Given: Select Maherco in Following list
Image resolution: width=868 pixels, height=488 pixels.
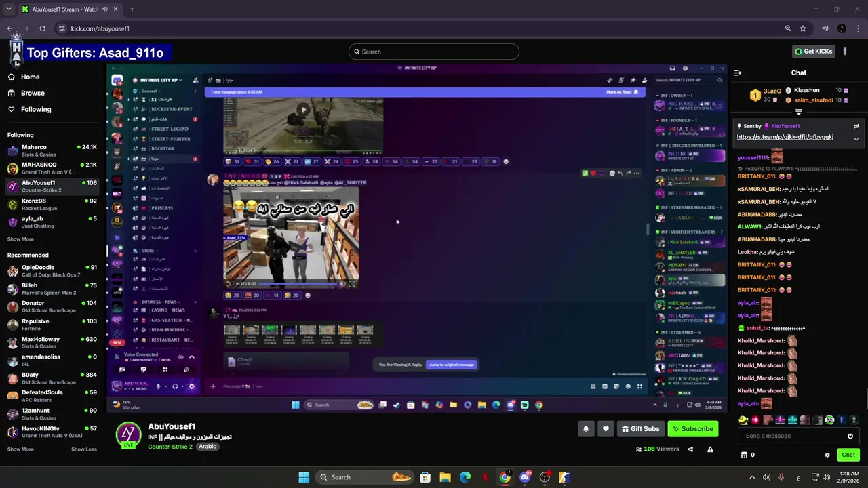Looking at the screenshot, I should (52, 150).
